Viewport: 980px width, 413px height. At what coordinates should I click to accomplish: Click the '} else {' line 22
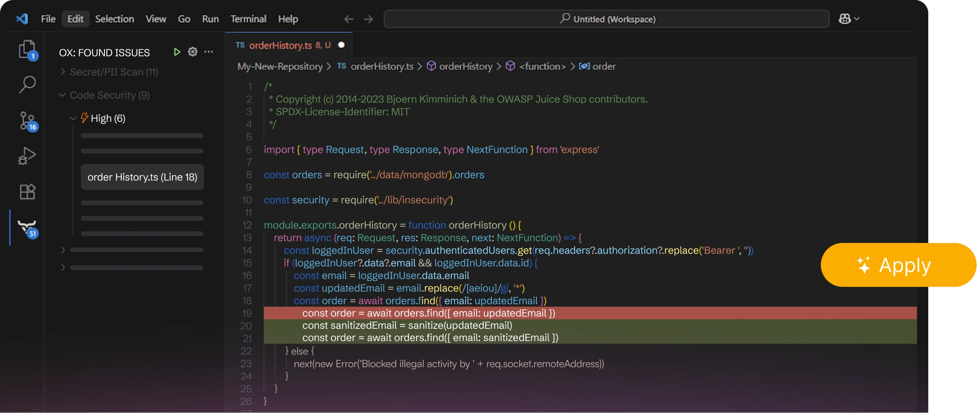299,351
